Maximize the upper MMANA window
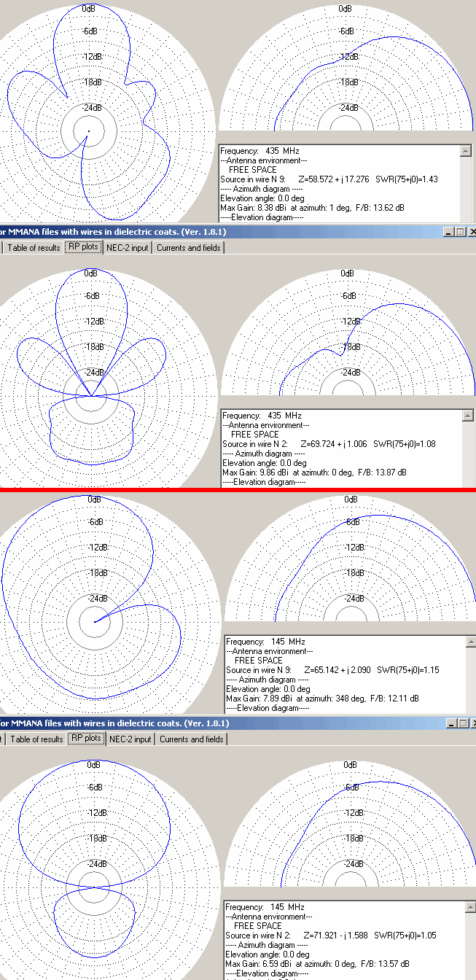Screen dimensions: 476x980 click(x=460, y=232)
